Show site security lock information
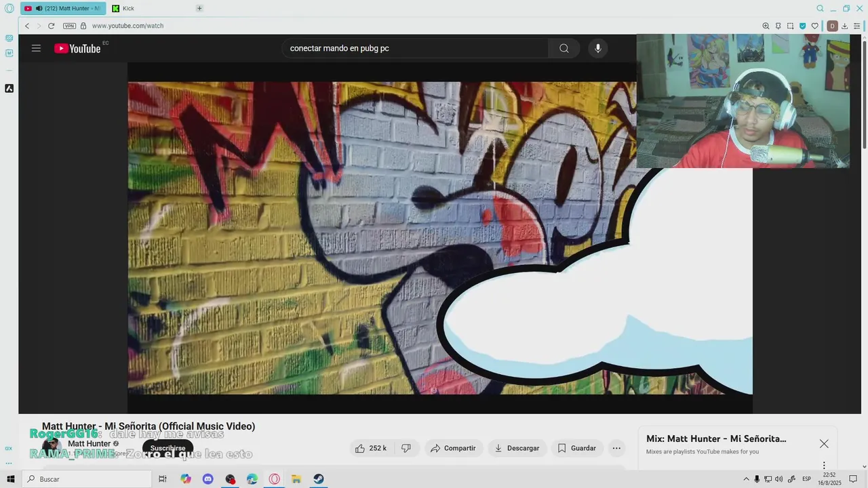The image size is (868, 488). click(x=83, y=26)
